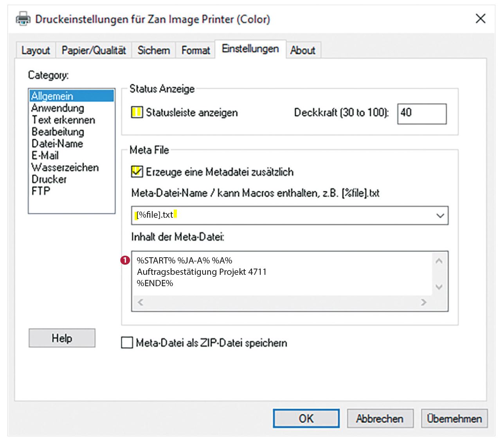This screenshot has height=441, width=504.
Task: Click the Abbrechen button
Action: point(380,419)
